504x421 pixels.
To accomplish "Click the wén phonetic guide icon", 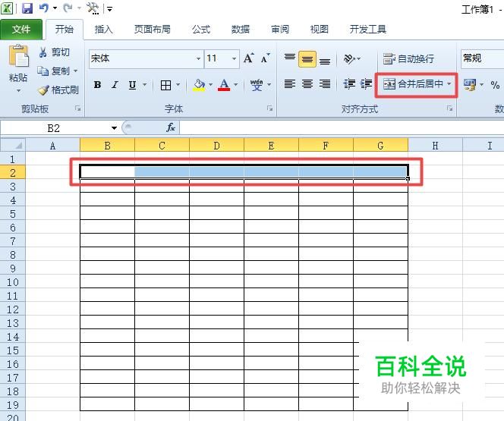I will pyautogui.click(x=257, y=85).
